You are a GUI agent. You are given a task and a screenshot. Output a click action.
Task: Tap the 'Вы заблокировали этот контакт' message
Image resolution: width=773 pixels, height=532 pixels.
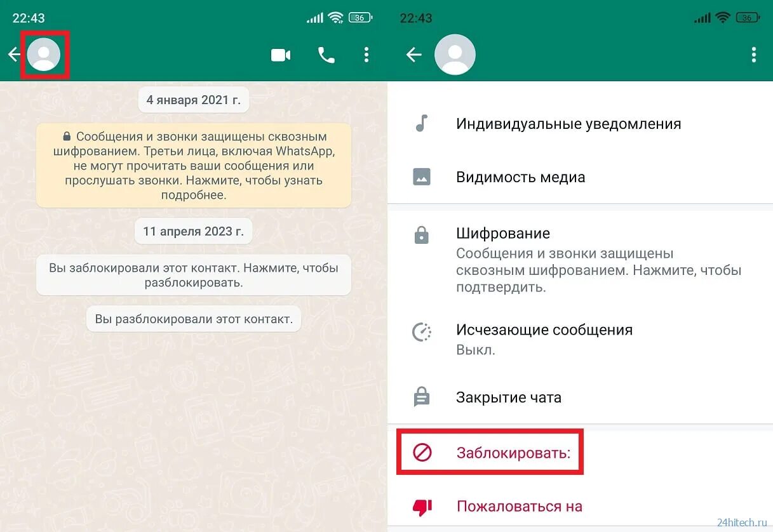coord(194,275)
